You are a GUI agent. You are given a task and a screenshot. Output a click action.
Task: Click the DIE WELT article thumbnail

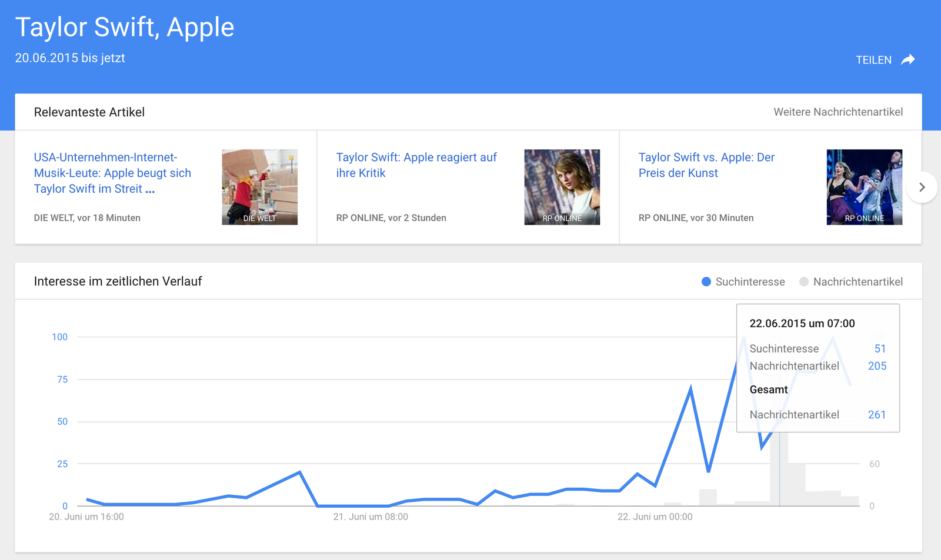tap(259, 187)
